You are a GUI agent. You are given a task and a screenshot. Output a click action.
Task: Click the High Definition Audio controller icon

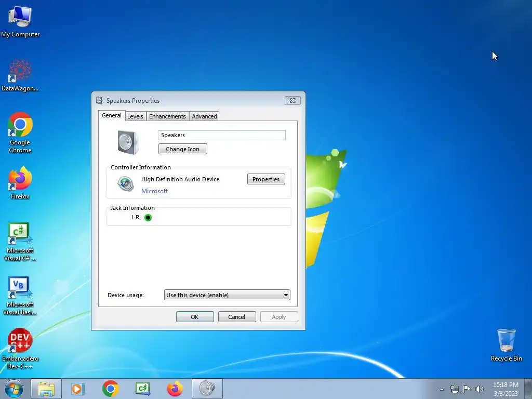point(126,184)
